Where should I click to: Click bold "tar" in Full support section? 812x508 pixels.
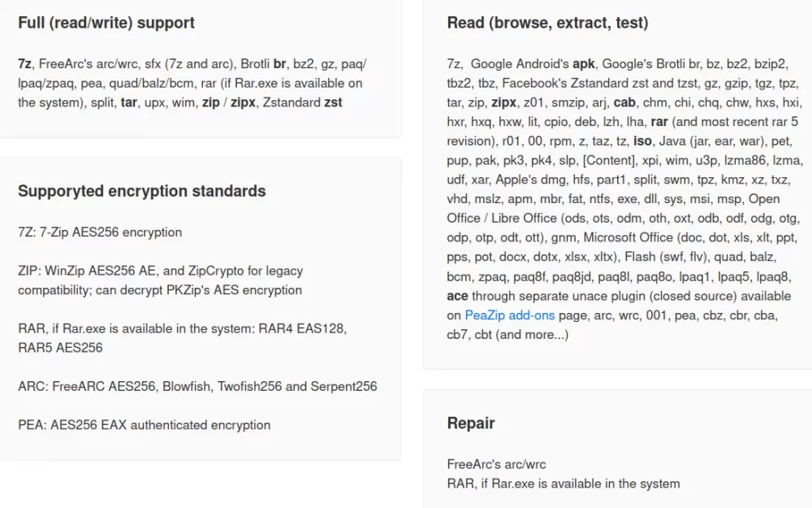(x=128, y=102)
